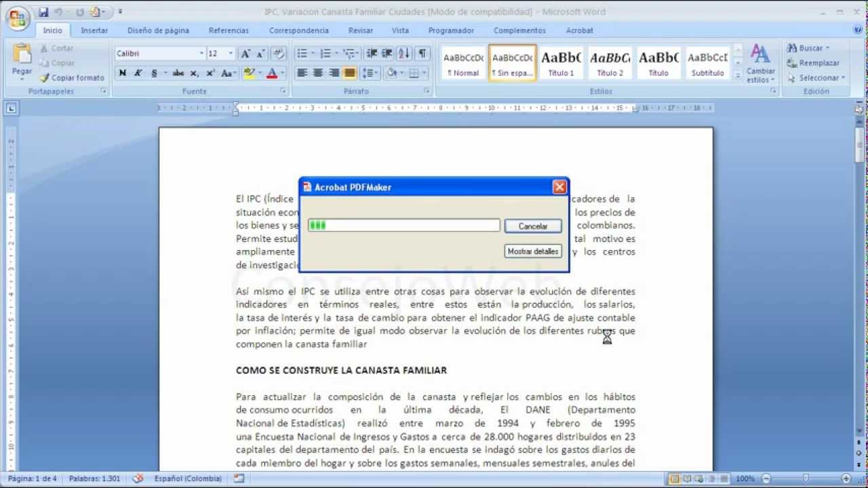Align text to the right
The height and width of the screenshot is (488, 868).
(334, 73)
